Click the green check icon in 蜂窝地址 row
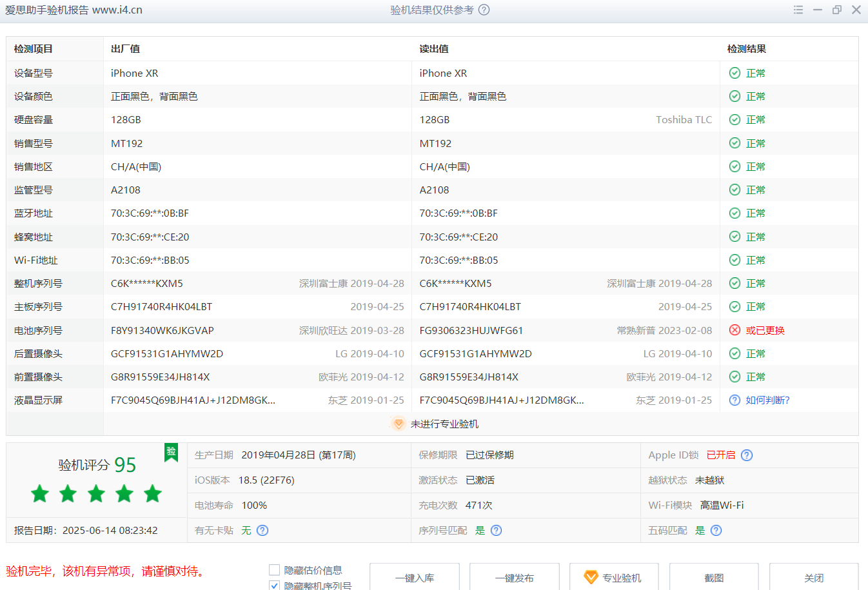 pyautogui.click(x=735, y=237)
